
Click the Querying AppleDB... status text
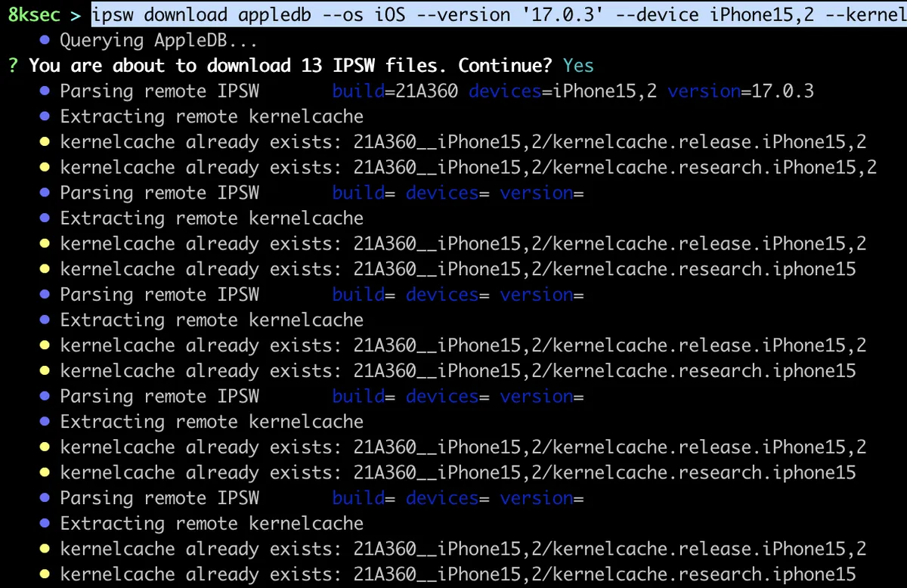tap(159, 40)
